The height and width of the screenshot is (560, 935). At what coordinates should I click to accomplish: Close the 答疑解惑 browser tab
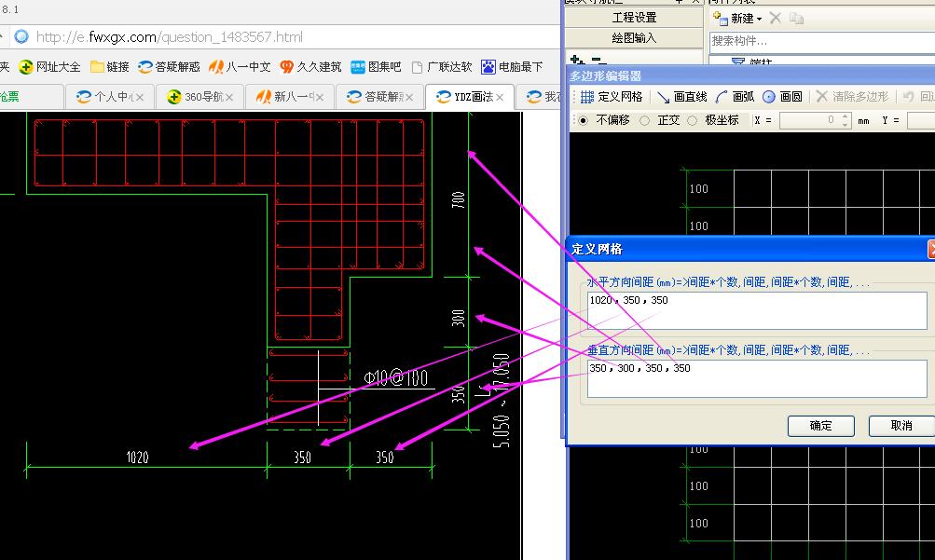tap(409, 97)
